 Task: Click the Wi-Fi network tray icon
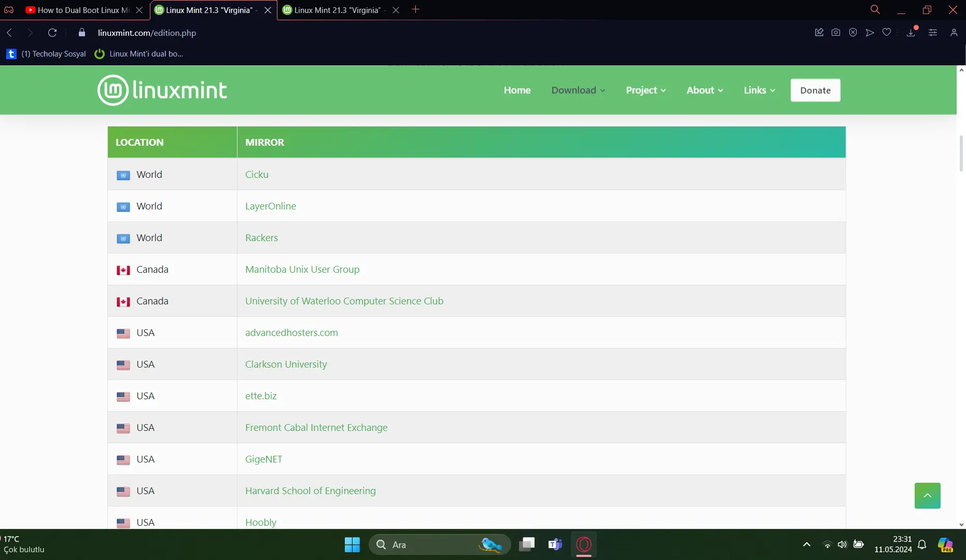point(827,544)
